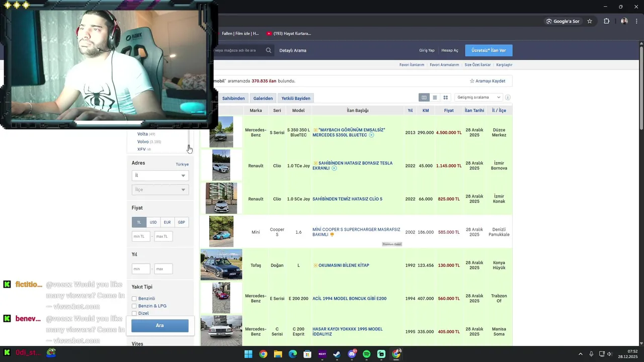Click the Hesap Aç link

click(450, 50)
